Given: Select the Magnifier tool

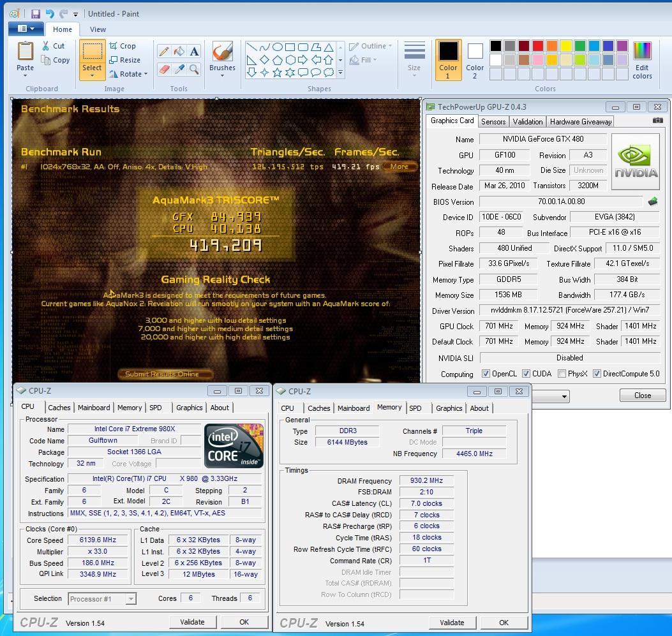Looking at the screenshot, I should (x=194, y=69).
